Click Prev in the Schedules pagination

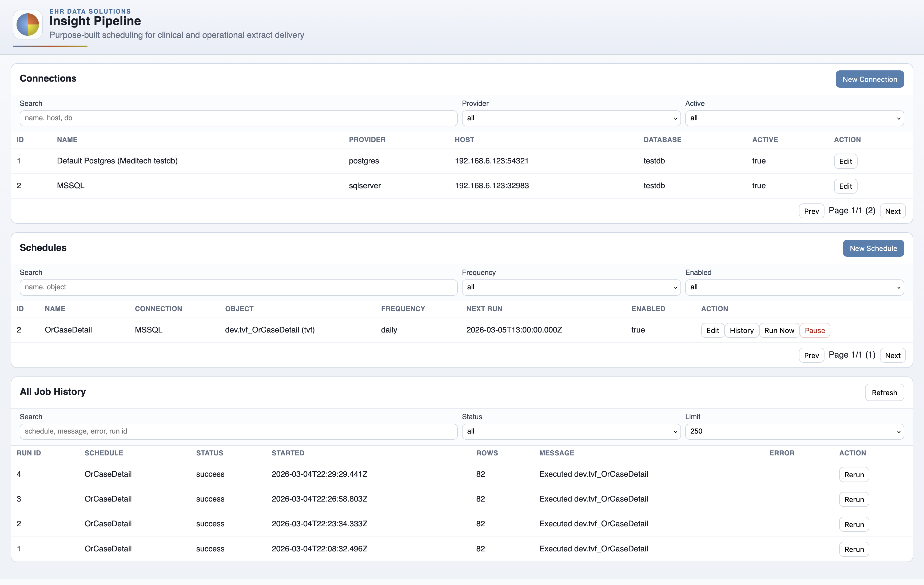click(811, 355)
